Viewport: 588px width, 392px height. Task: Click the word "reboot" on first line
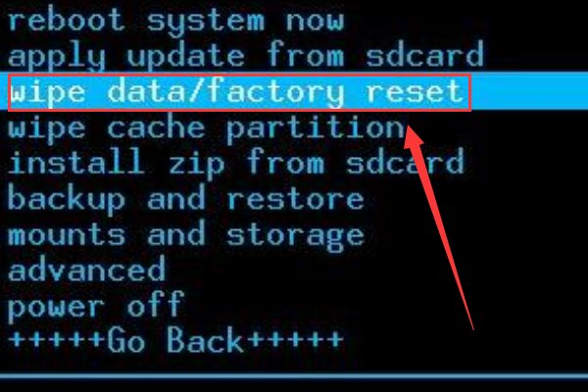coord(66,20)
